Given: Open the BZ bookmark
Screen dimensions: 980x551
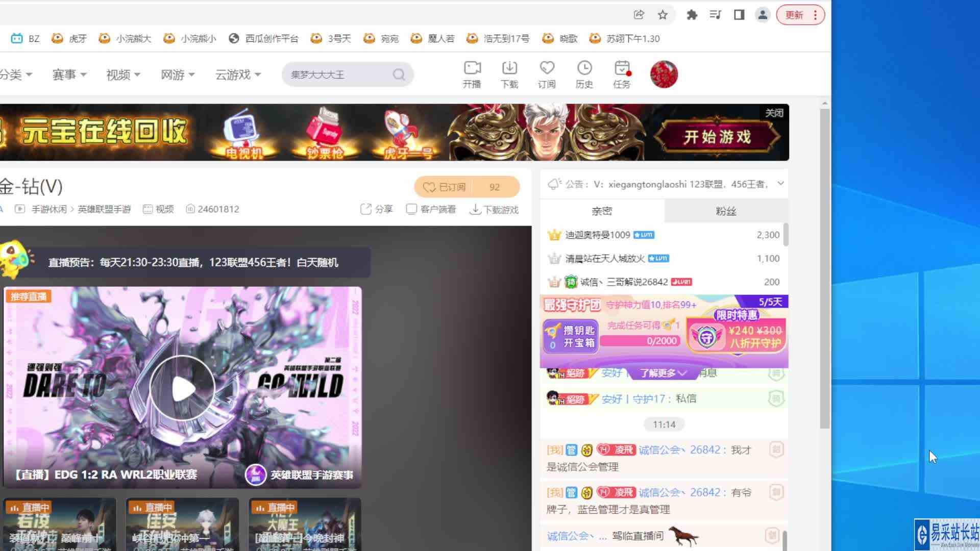Looking at the screenshot, I should pyautogui.click(x=26, y=38).
